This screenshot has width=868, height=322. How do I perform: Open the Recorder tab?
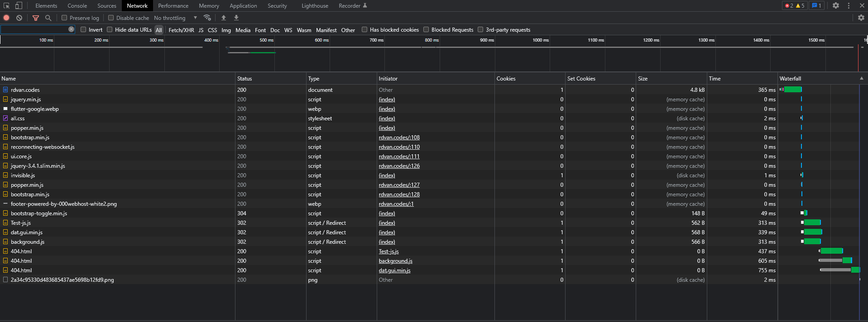click(x=353, y=6)
